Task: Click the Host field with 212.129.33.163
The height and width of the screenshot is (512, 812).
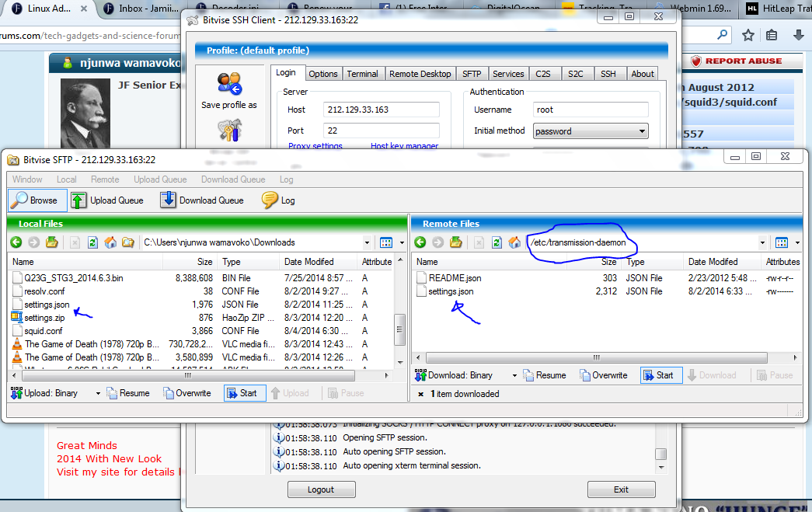Action: coord(382,110)
